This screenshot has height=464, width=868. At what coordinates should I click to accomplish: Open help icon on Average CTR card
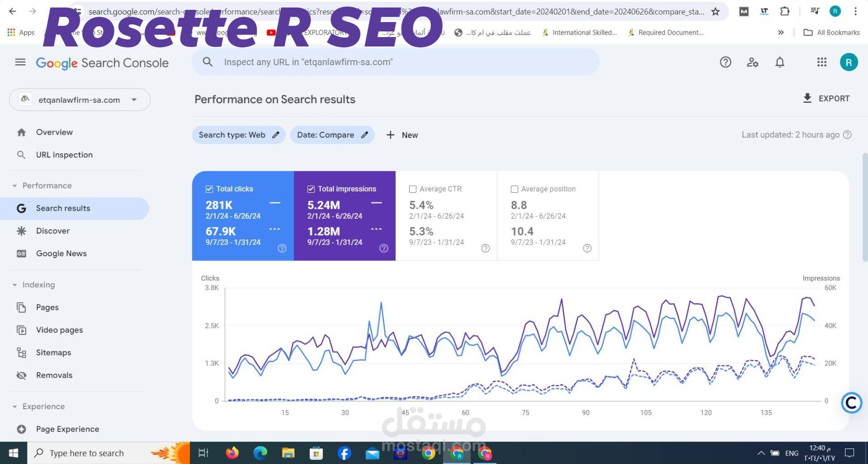(x=486, y=248)
